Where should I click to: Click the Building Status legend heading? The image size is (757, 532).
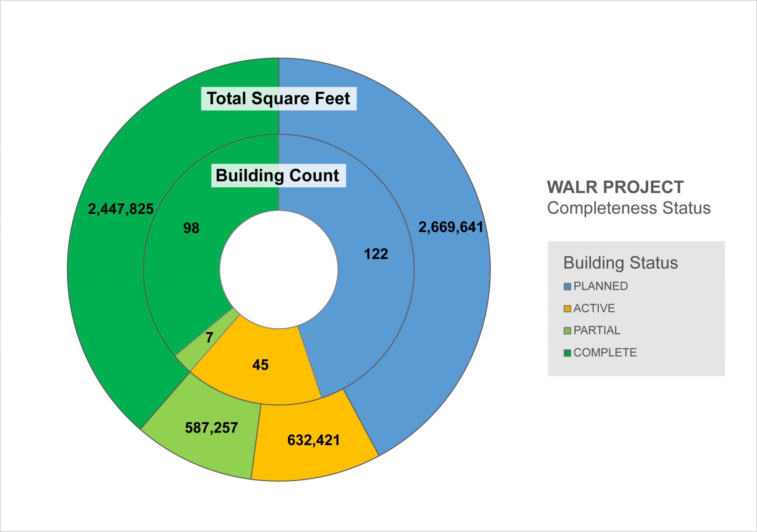[x=620, y=263]
